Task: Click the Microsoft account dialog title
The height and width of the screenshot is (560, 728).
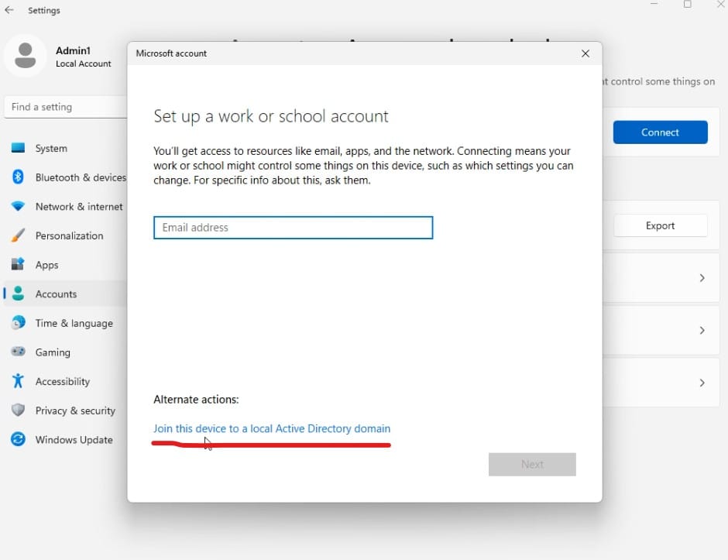Action: pyautogui.click(x=171, y=53)
